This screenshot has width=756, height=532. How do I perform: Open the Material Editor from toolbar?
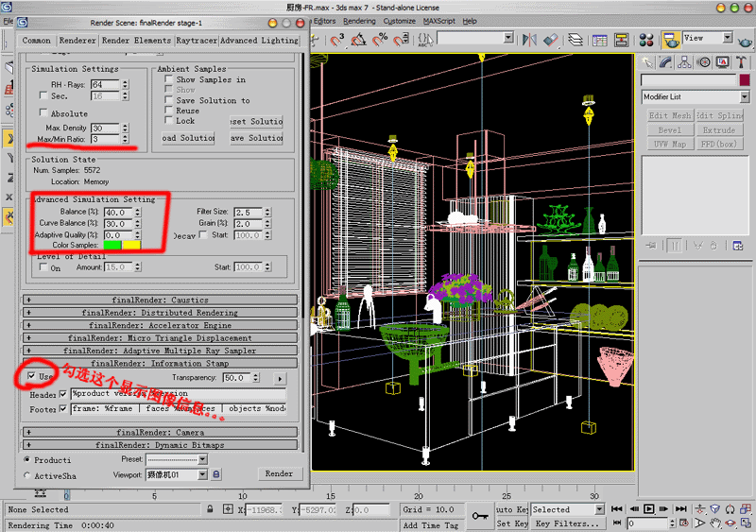pos(647,40)
